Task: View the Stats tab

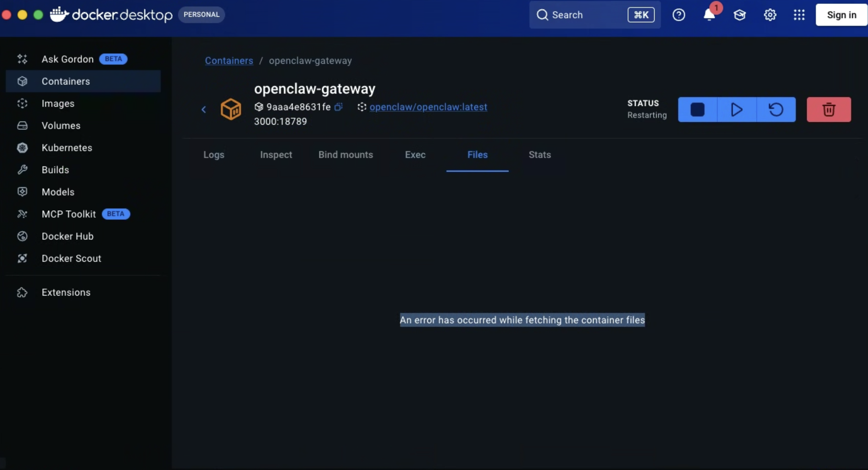Action: coord(540,155)
